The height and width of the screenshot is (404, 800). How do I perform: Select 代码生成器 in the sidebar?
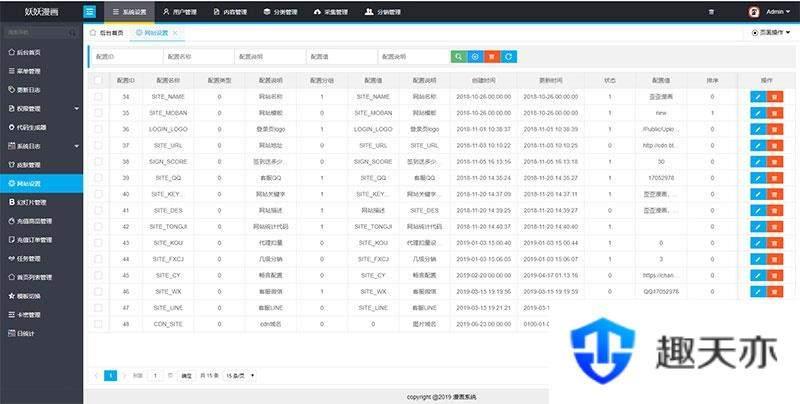pyautogui.click(x=41, y=128)
